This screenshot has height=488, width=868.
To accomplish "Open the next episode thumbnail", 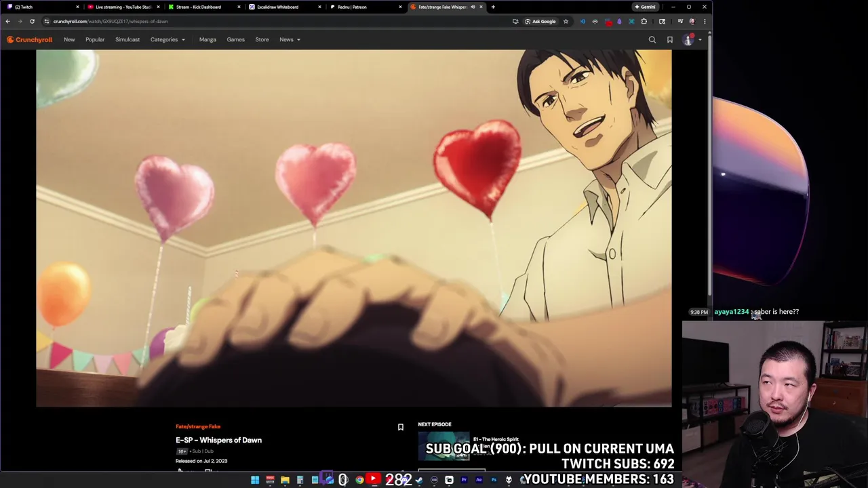I will (x=443, y=445).
